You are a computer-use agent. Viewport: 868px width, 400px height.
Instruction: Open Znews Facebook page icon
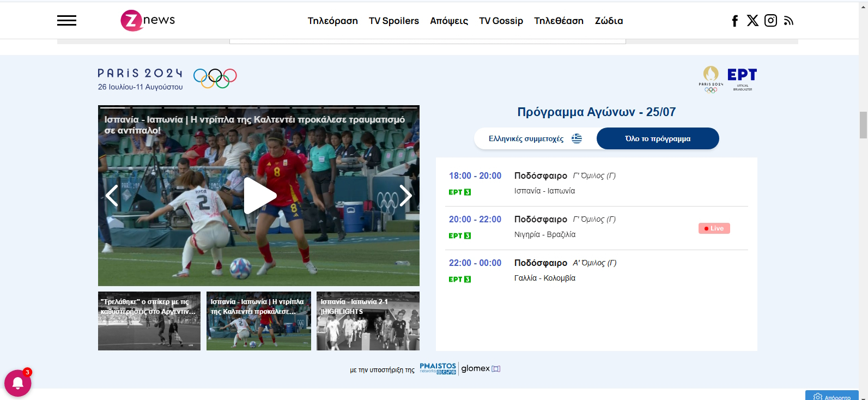click(x=735, y=21)
